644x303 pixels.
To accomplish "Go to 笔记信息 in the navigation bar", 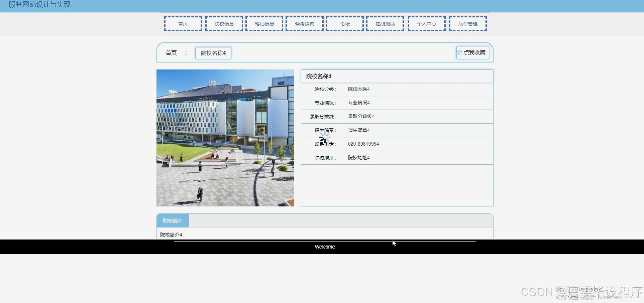I will point(264,24).
